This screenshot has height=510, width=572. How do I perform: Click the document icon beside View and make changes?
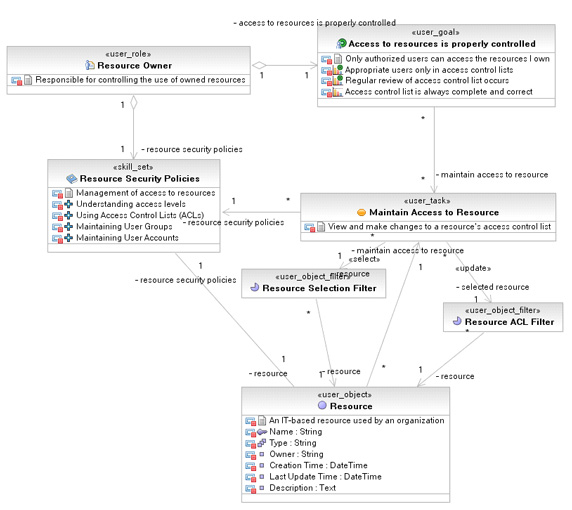point(321,227)
